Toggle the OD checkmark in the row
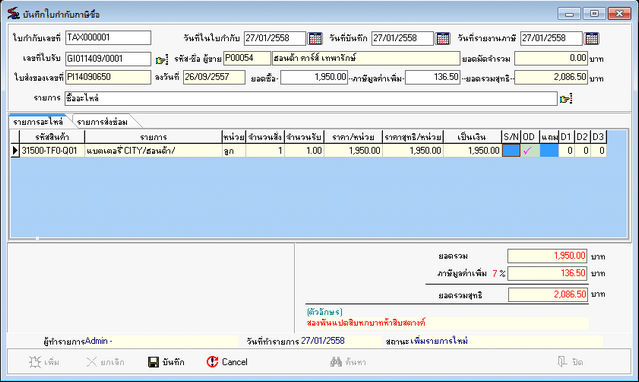The image size is (639, 382). [x=529, y=150]
